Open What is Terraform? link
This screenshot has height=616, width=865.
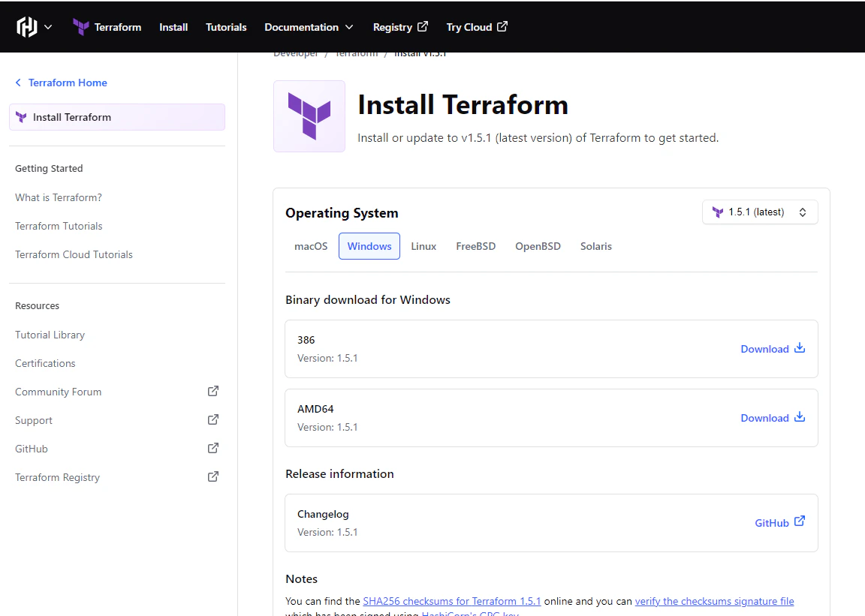tap(59, 197)
